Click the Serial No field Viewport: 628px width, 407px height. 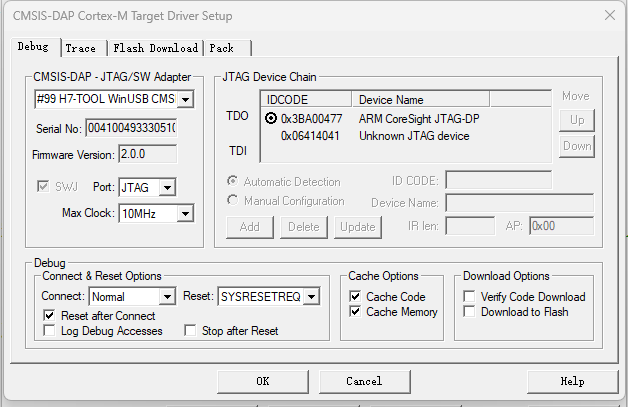click(131, 128)
